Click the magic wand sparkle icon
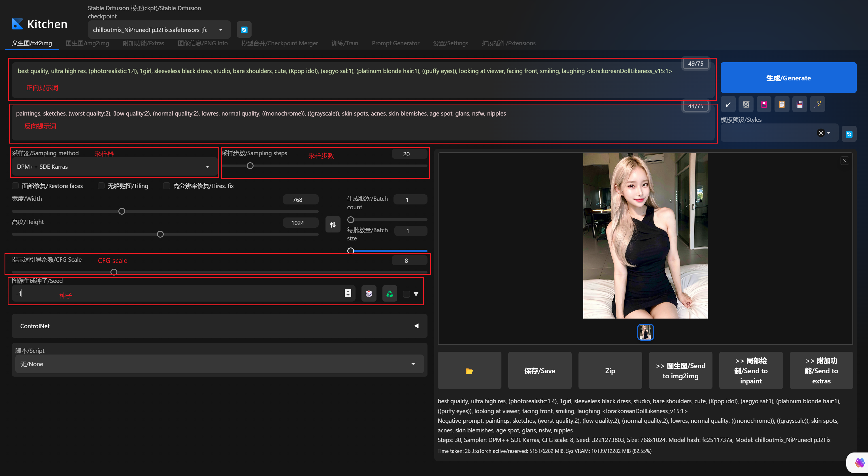The height and width of the screenshot is (476, 868). [x=818, y=104]
